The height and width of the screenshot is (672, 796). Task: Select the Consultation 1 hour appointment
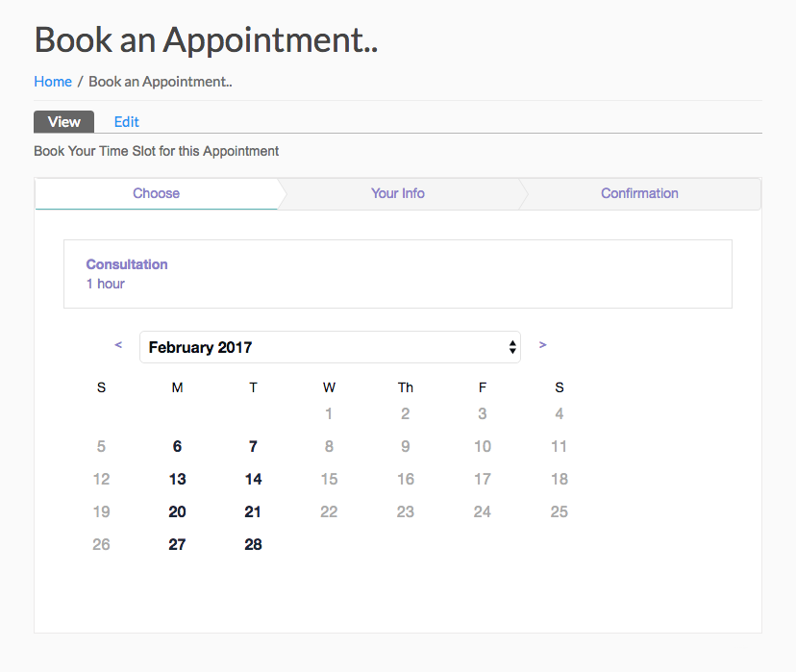(x=397, y=274)
